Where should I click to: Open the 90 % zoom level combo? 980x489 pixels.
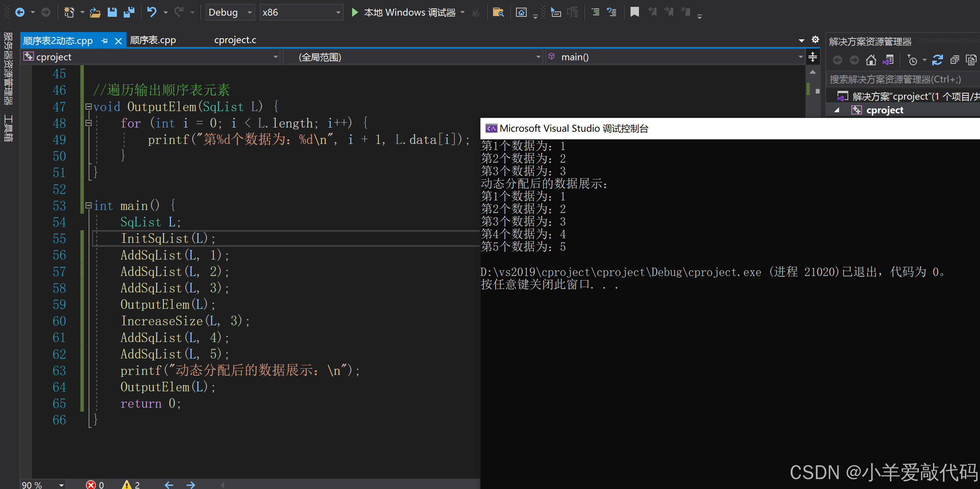pyautogui.click(x=61, y=485)
